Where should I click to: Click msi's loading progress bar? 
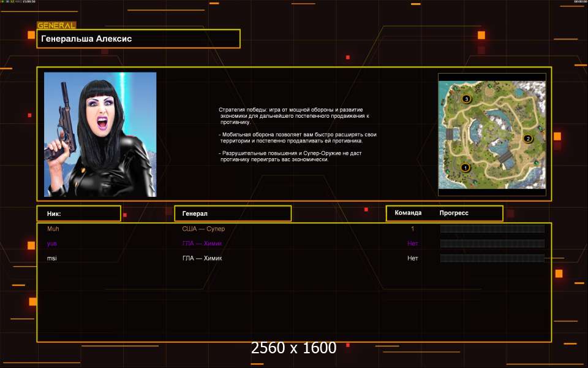492,258
